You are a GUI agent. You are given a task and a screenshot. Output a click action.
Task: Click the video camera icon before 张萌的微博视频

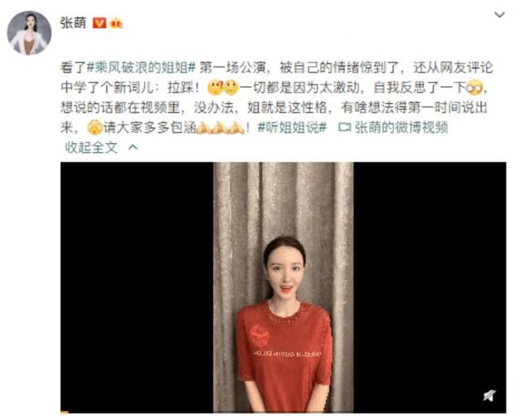(344, 128)
